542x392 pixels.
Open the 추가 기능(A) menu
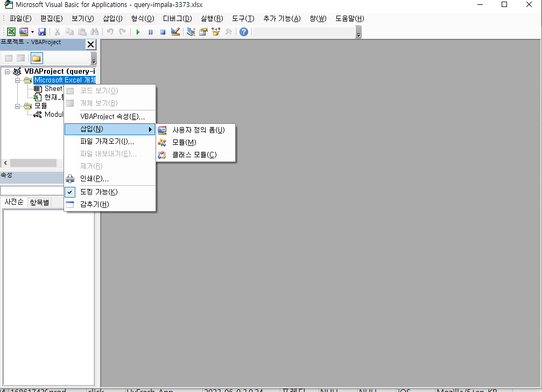(282, 18)
